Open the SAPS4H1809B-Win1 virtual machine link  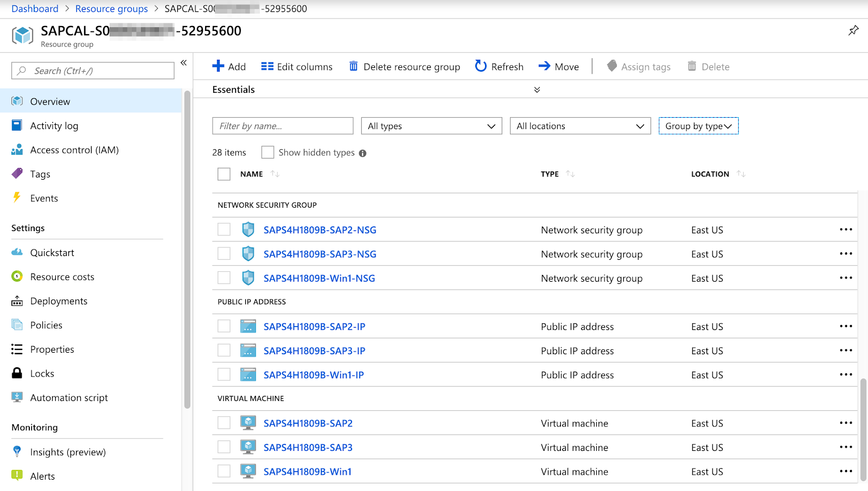point(308,472)
